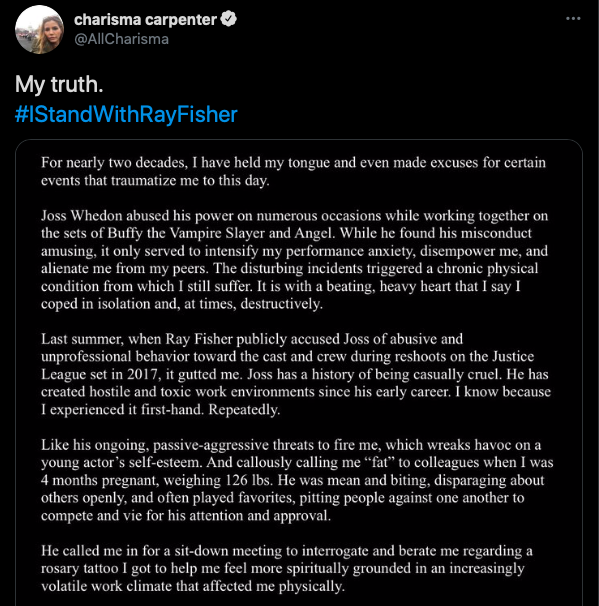This screenshot has height=606, width=599.
Task: Click the tweet text "My truth."
Action: [59, 84]
